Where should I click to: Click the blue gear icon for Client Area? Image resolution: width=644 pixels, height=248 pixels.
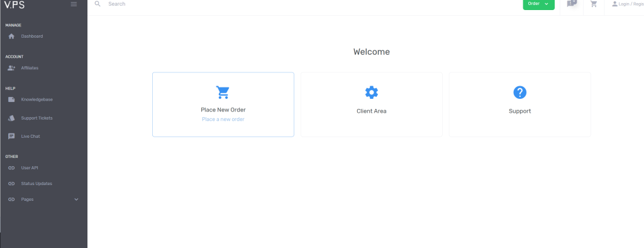tap(372, 92)
